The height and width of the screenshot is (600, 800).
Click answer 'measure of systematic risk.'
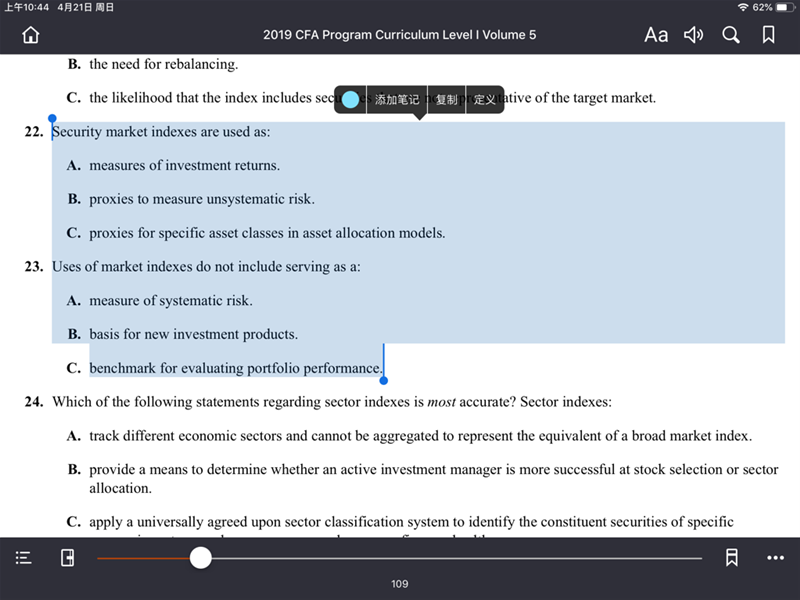click(171, 301)
